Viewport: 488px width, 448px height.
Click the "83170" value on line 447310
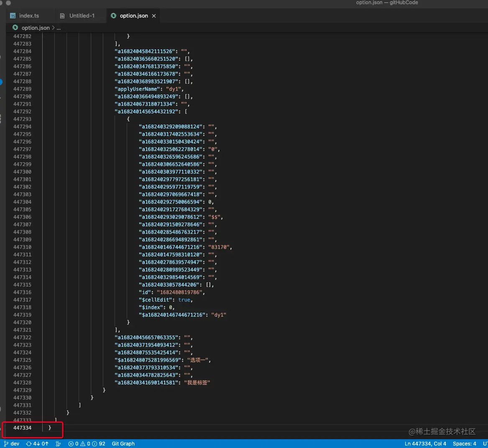[x=219, y=247]
